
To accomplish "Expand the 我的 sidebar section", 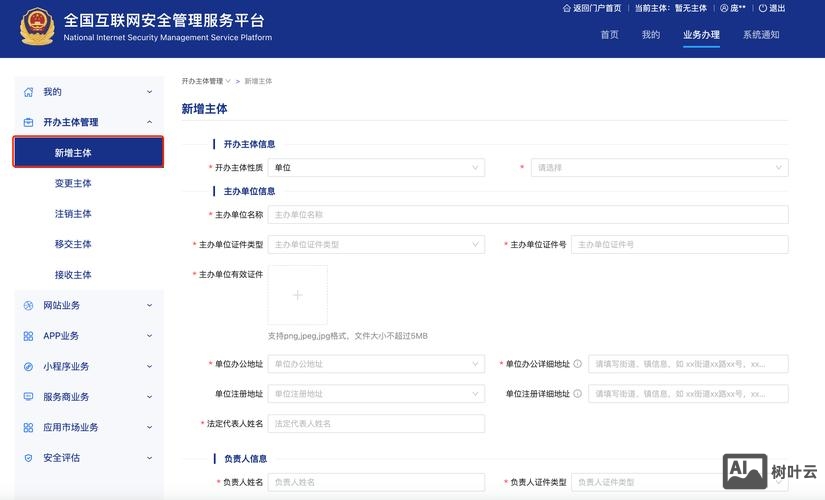I will coord(149,92).
